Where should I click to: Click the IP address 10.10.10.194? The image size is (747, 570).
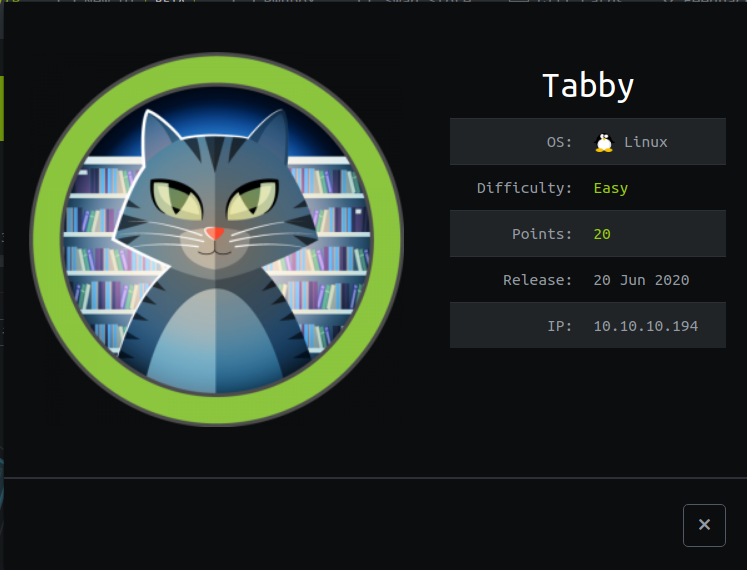(645, 326)
